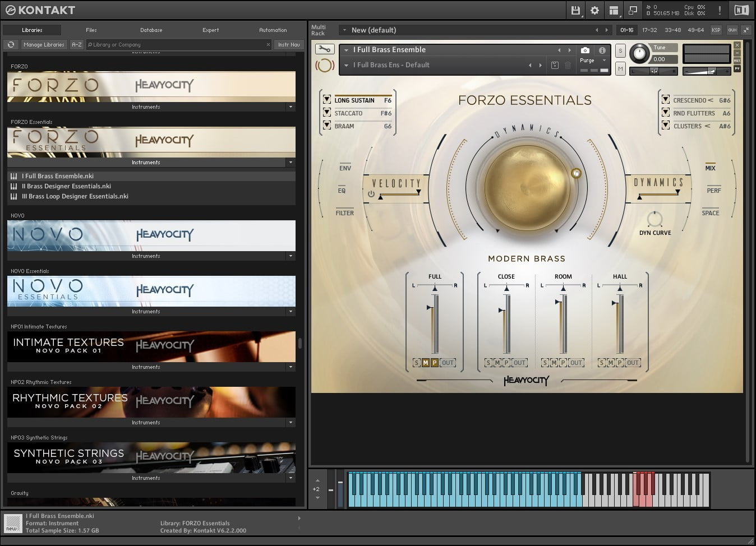The width and height of the screenshot is (756, 546).
Task: Adjust the instrument pan slider
Action: 654,71
